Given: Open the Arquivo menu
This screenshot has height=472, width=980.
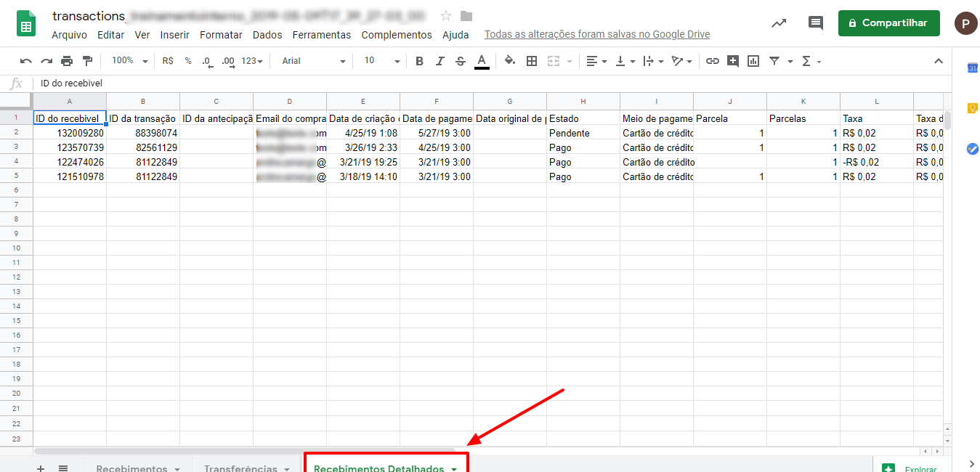Looking at the screenshot, I should 69,35.
